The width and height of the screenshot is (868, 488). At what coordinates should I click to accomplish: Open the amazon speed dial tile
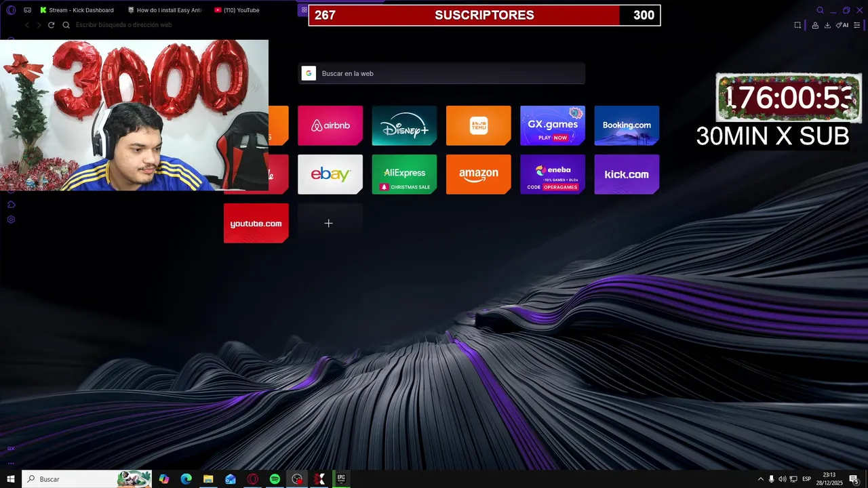tap(479, 174)
